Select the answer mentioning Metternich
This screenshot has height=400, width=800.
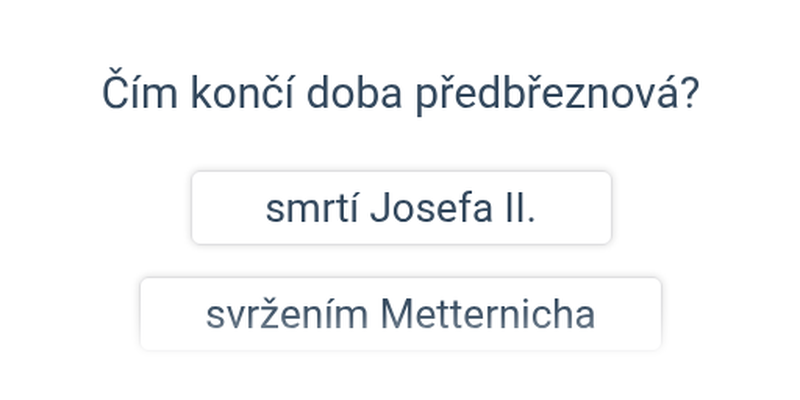click(400, 314)
